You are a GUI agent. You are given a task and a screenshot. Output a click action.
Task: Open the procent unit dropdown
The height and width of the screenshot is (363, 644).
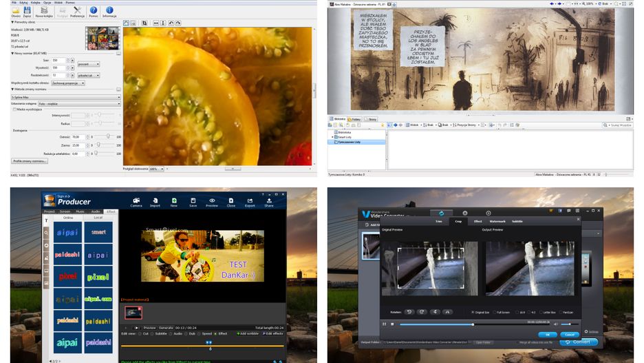(x=89, y=64)
